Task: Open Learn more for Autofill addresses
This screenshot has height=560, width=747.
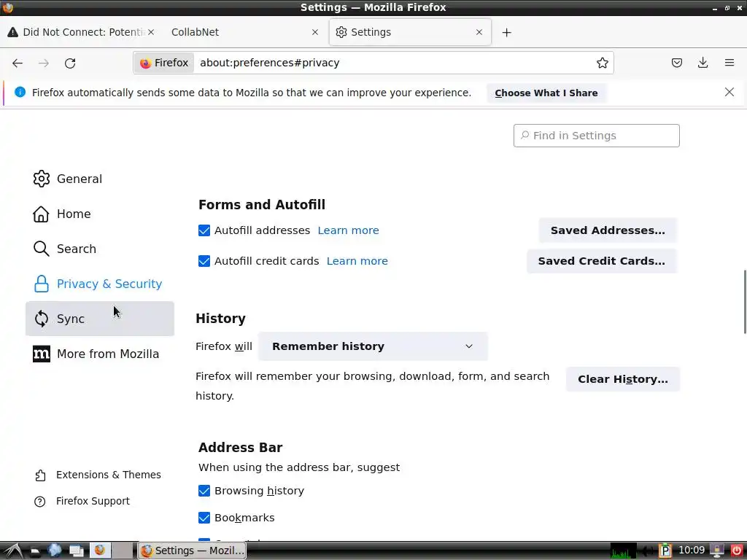Action: [x=348, y=230]
